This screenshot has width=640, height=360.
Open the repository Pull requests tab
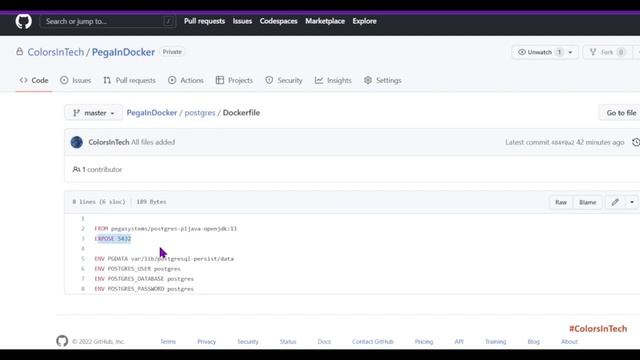[129, 80]
